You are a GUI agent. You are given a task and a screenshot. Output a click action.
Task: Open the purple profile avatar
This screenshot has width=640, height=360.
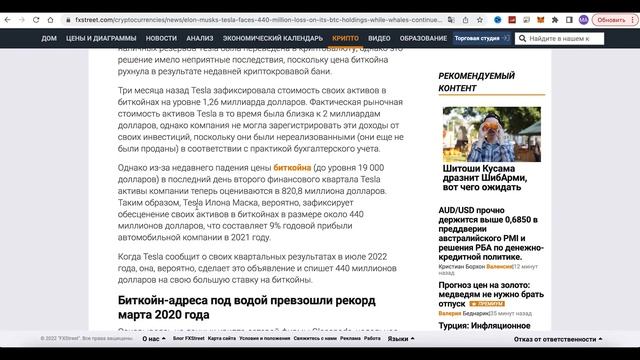pos(583,20)
